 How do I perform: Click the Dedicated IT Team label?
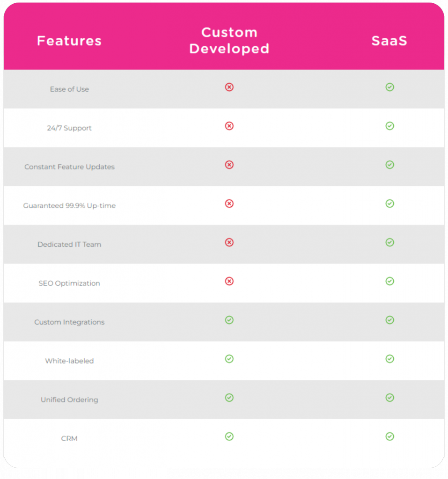coord(69,245)
